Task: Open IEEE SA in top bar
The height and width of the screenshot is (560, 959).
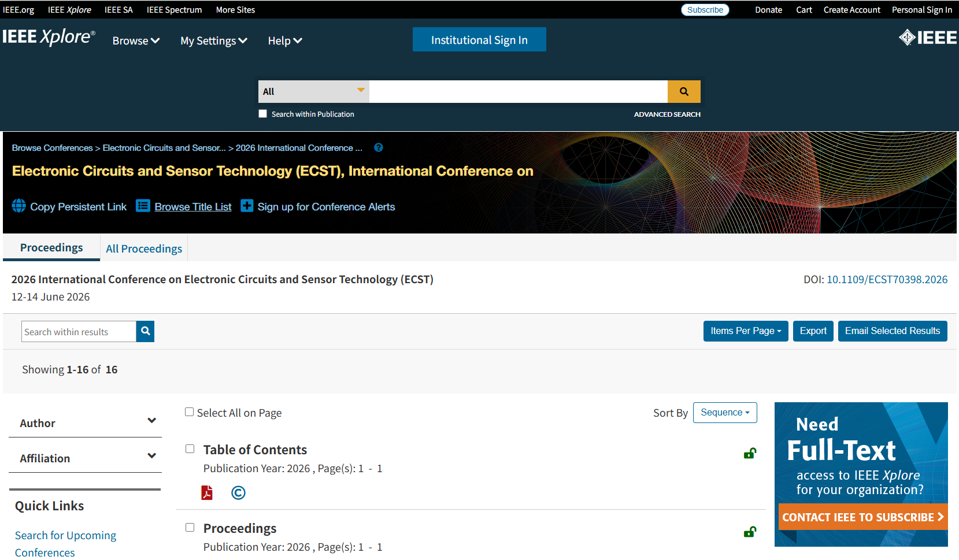Action: point(119,10)
